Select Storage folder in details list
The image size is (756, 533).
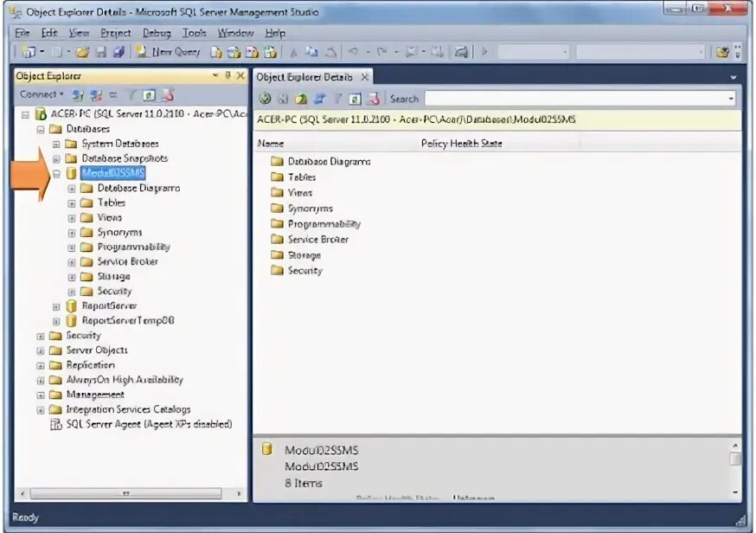point(296,254)
